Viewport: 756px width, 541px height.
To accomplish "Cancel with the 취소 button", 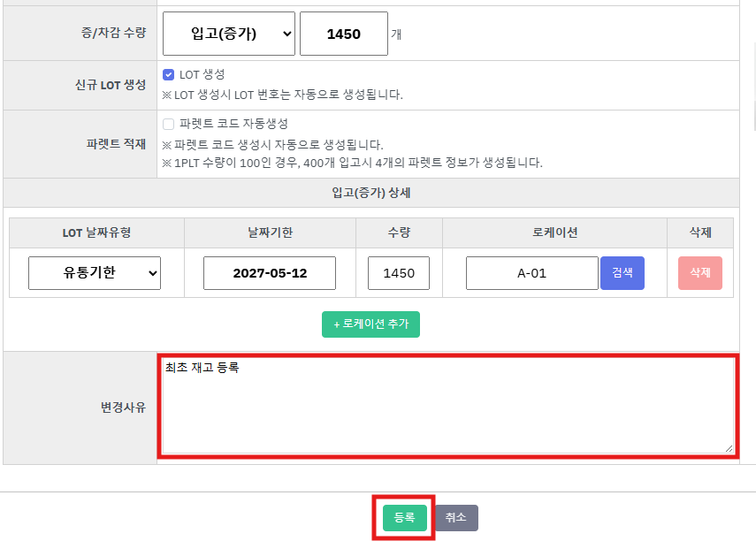I will [x=455, y=518].
